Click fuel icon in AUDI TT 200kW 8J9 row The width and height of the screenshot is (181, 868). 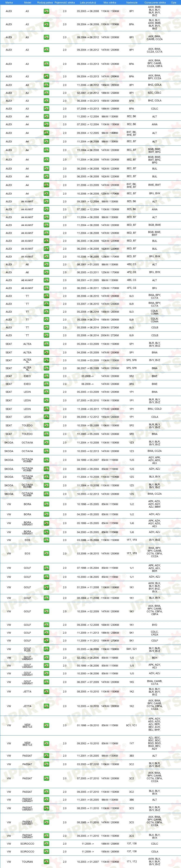pyautogui.click(x=46, y=335)
